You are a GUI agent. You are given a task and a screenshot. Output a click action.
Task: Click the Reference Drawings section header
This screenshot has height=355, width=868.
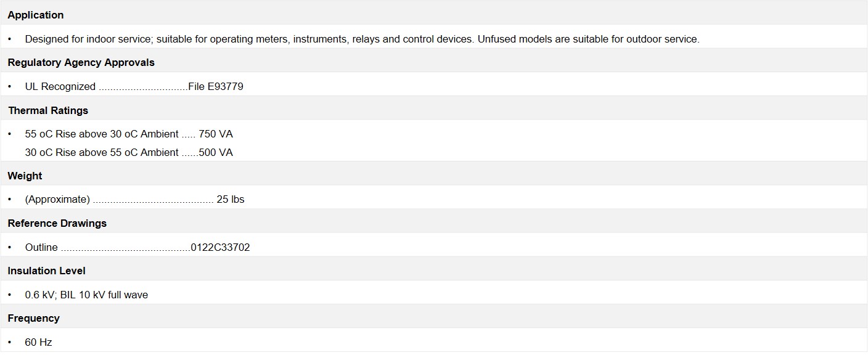pos(57,223)
